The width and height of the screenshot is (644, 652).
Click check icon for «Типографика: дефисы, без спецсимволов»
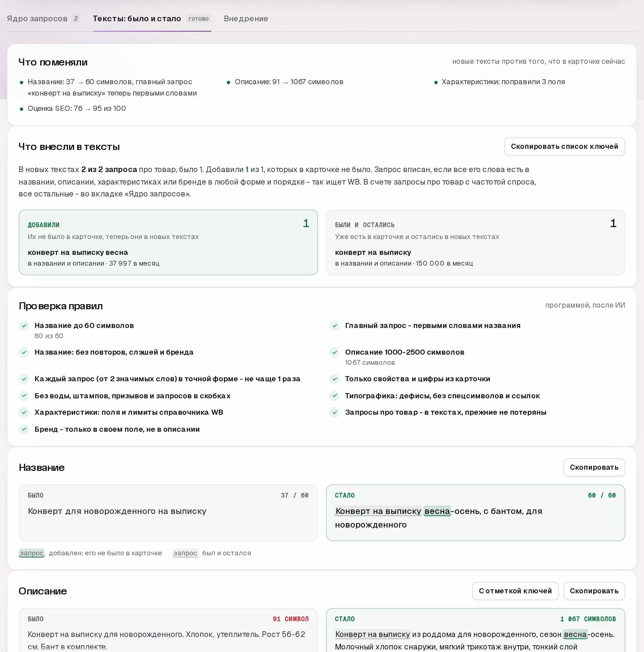[334, 395]
